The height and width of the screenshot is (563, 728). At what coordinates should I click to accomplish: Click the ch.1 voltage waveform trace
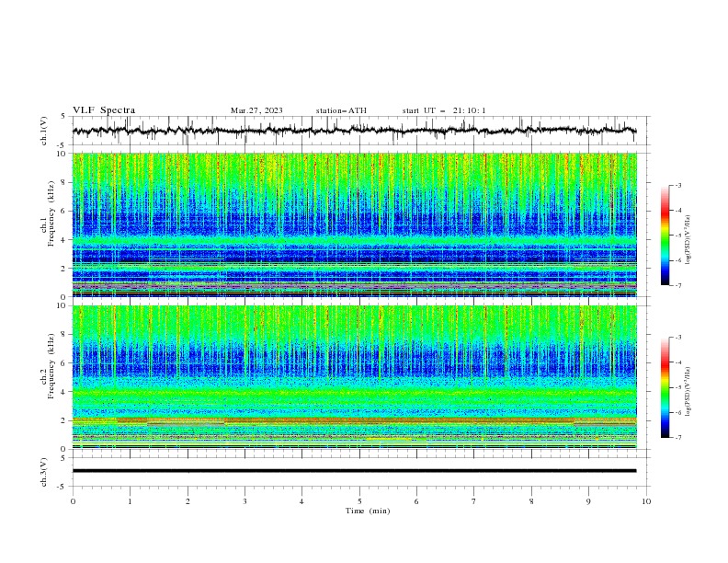coord(354,131)
